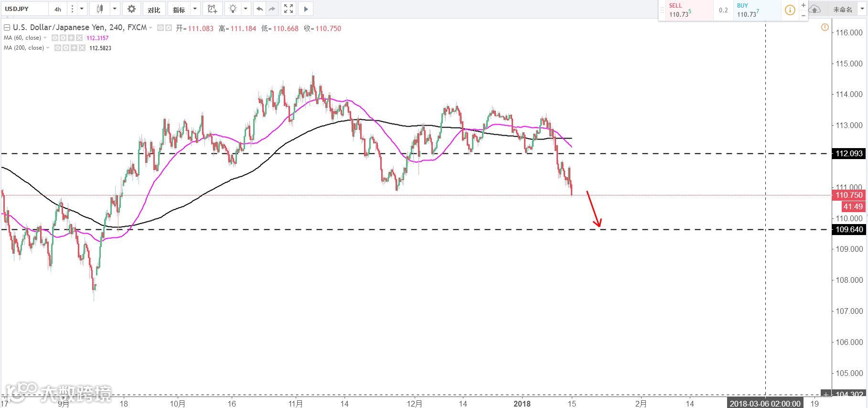Select the 4h interval button
The width and height of the screenshot is (868, 408).
pyautogui.click(x=58, y=9)
